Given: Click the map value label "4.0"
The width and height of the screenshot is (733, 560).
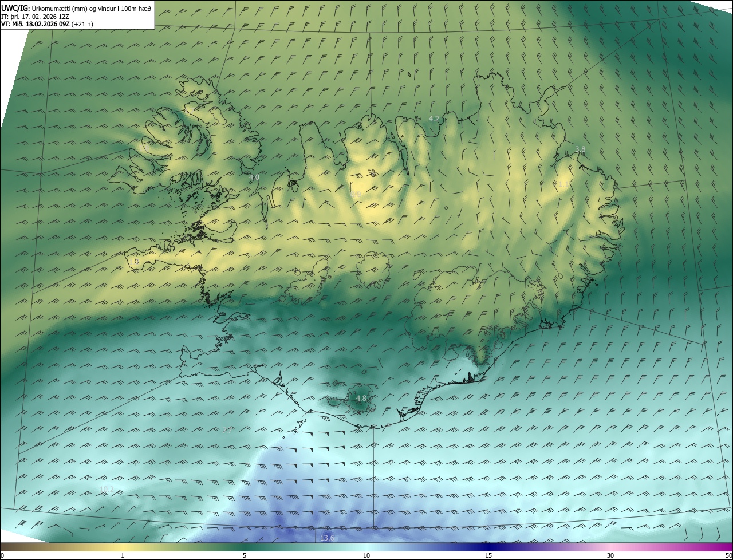Looking at the screenshot, I should coord(254,178).
